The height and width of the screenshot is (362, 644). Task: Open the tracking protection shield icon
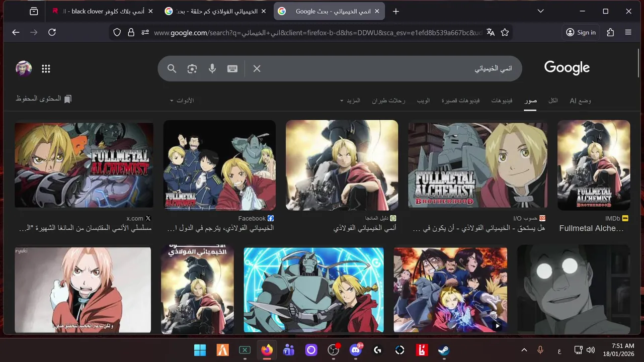coord(117,32)
